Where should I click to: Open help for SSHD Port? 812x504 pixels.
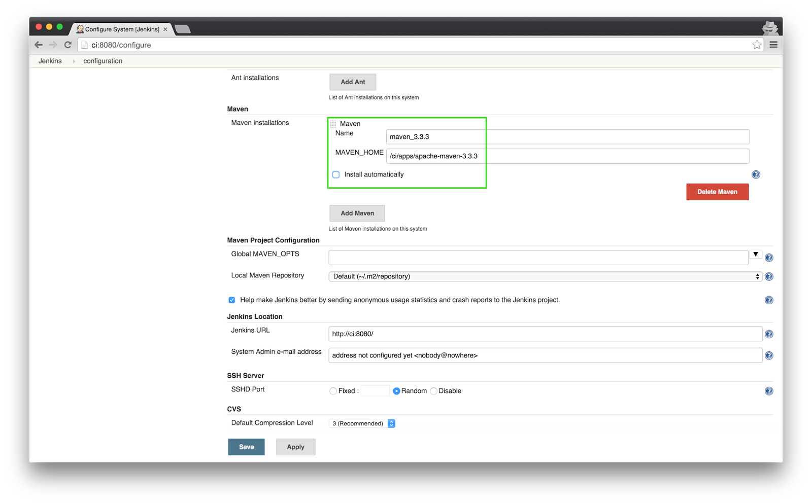[x=769, y=391]
